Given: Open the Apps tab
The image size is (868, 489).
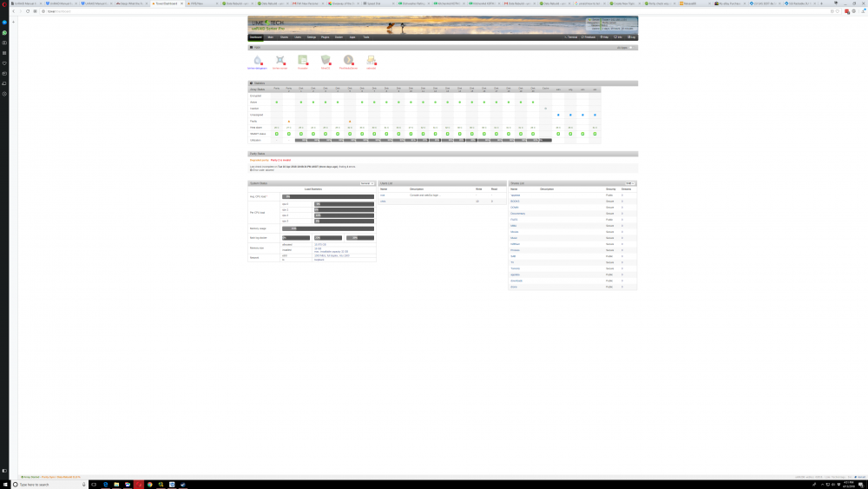Looking at the screenshot, I should (352, 37).
